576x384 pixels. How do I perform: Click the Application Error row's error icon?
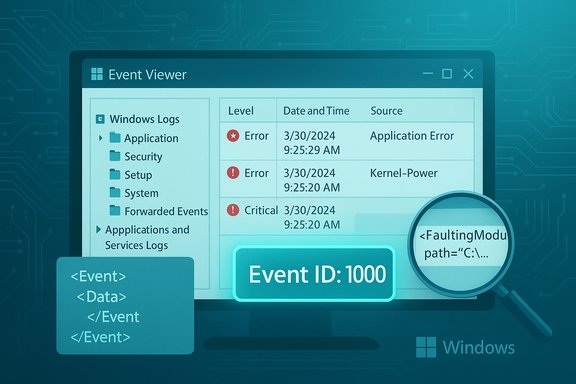[x=233, y=136]
